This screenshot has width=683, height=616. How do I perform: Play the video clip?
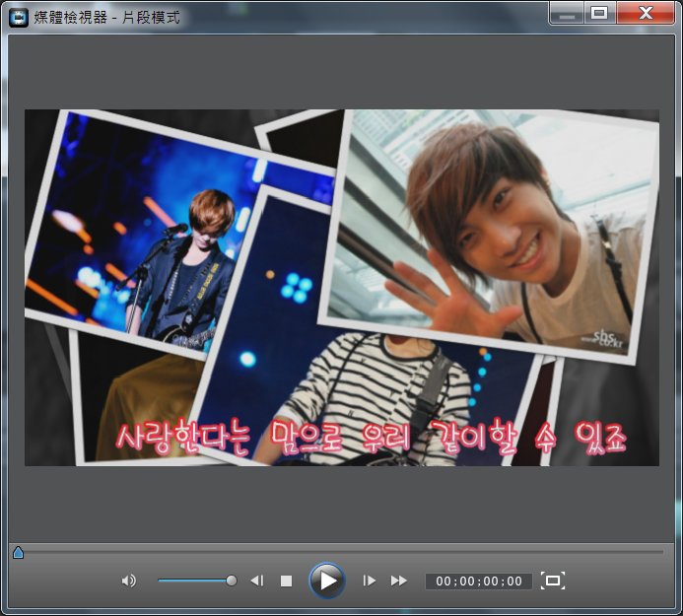pos(327,581)
